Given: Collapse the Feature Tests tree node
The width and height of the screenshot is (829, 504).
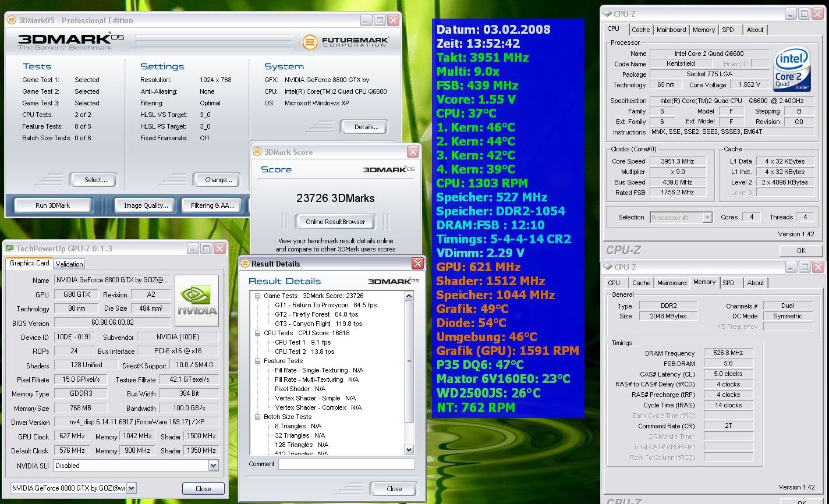Looking at the screenshot, I should click(x=258, y=361).
